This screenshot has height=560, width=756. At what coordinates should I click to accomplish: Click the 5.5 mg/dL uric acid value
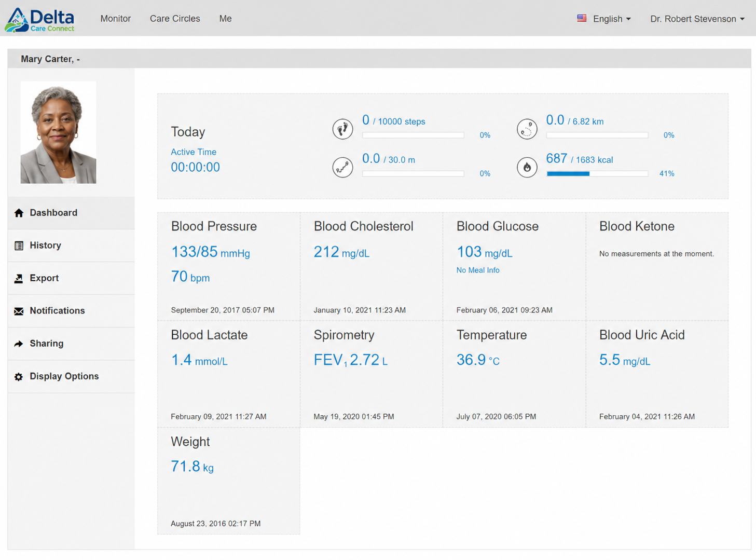click(x=625, y=360)
